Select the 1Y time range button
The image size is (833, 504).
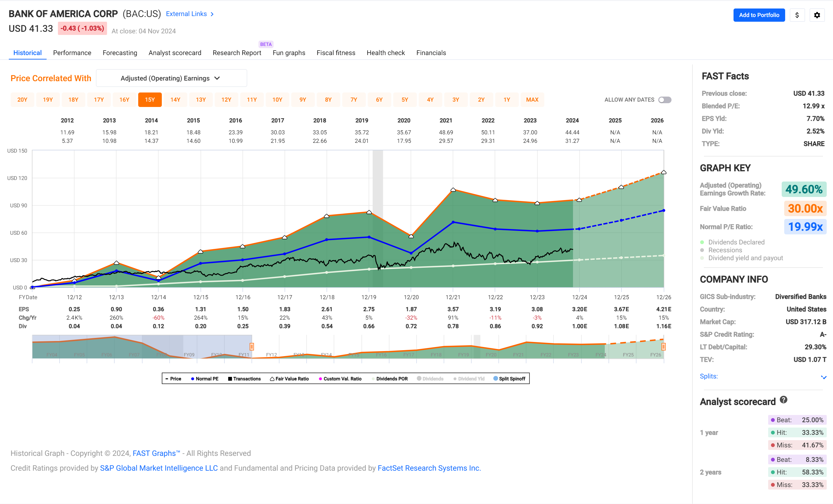tap(507, 100)
